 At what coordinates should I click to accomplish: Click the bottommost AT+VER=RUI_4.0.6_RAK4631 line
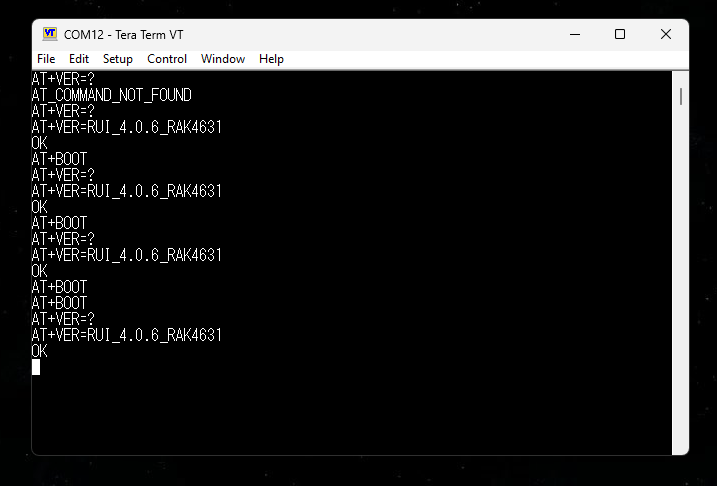[126, 335]
